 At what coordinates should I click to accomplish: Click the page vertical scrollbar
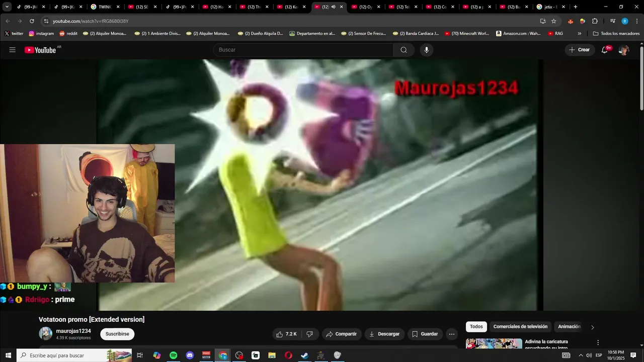point(641,78)
